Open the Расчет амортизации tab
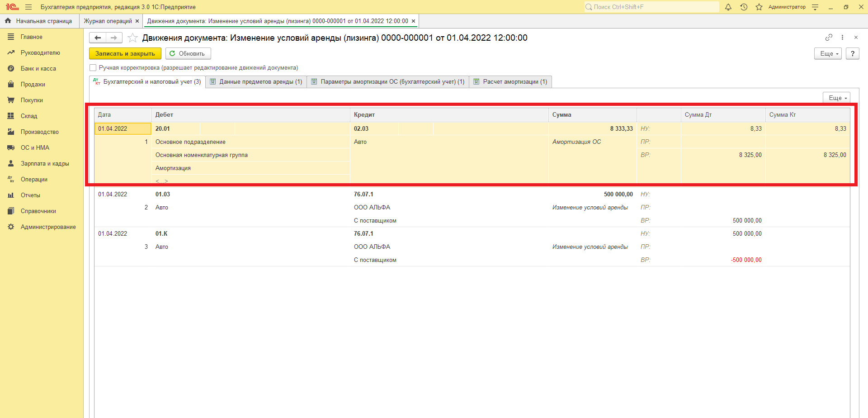Screen dimensions: 868x418 (x=510, y=82)
